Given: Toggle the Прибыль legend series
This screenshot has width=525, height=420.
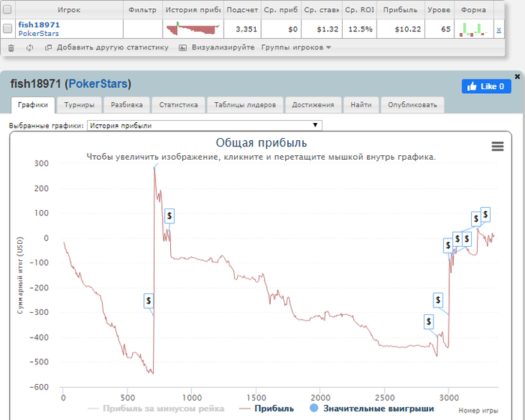Looking at the screenshot, I should pyautogui.click(x=266, y=409).
